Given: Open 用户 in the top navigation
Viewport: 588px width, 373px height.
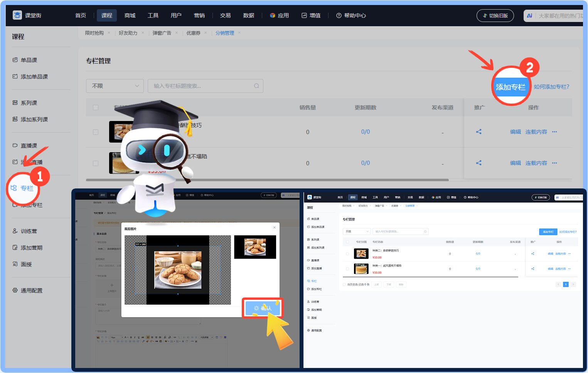Looking at the screenshot, I should coord(176,15).
